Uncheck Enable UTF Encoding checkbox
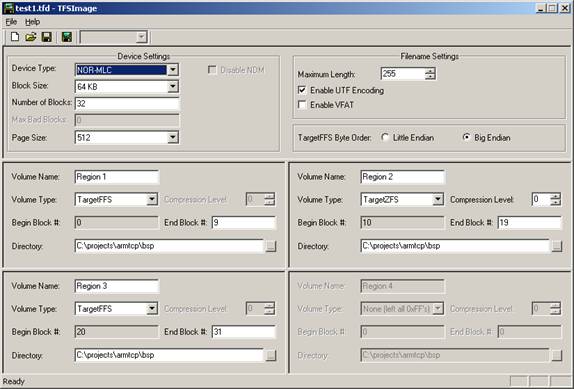574x389 pixels. 302,90
